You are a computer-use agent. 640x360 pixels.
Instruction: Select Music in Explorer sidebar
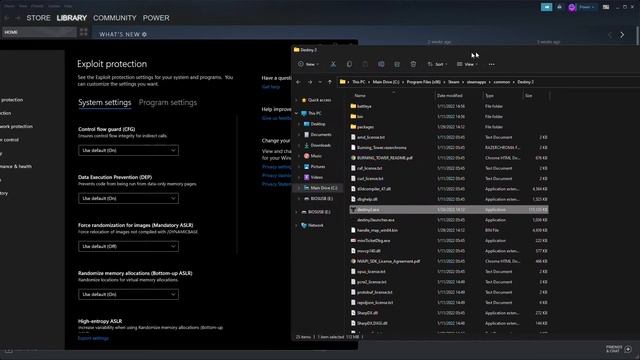click(316, 156)
